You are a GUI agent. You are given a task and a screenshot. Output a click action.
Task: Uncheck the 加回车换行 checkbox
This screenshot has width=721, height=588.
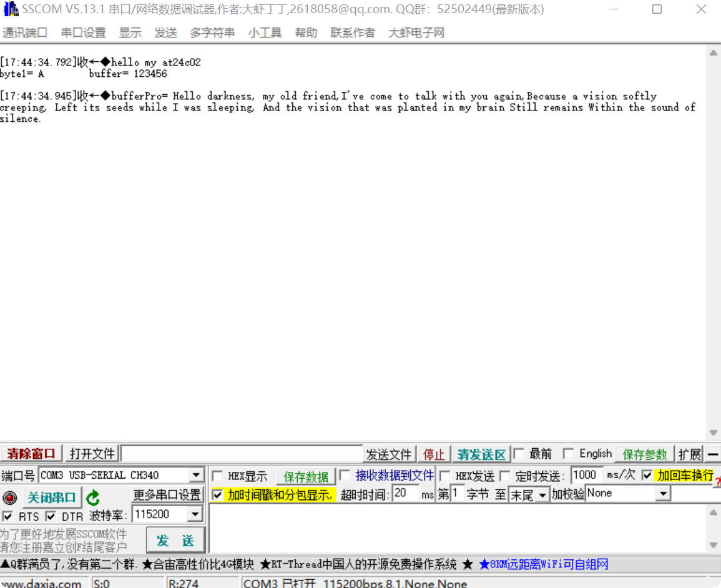click(647, 475)
